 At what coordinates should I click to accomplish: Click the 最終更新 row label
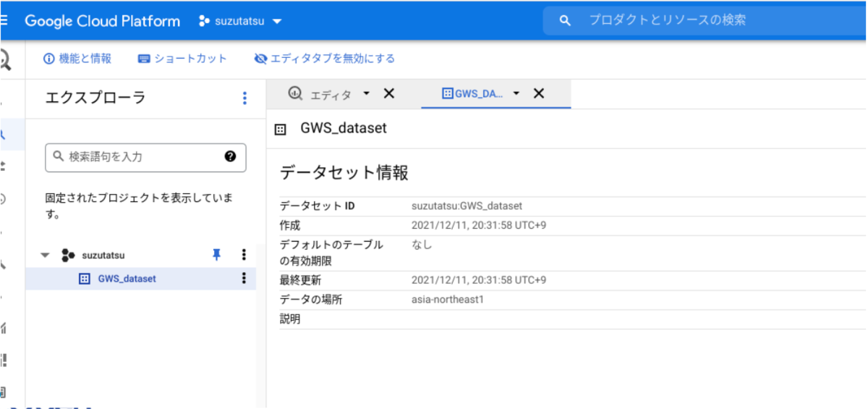click(300, 280)
